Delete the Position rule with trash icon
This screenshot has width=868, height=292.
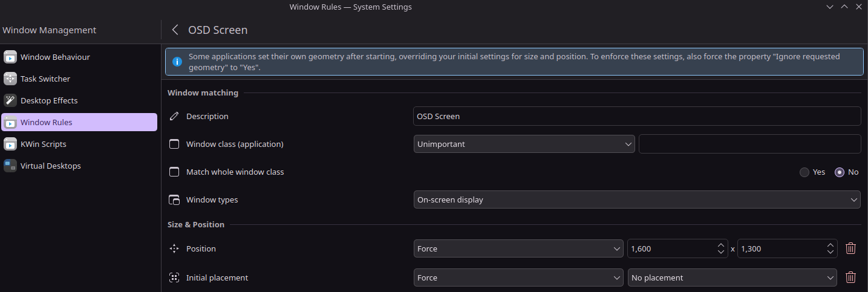850,248
